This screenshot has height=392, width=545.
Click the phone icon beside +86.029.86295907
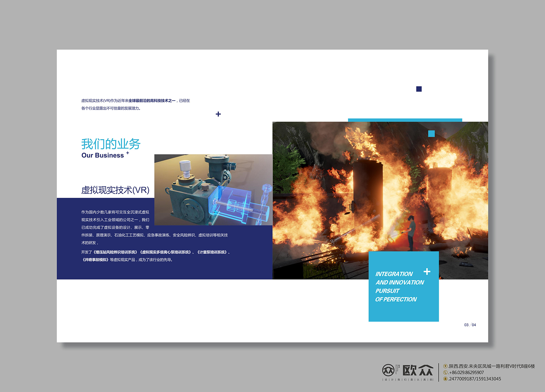pyautogui.click(x=445, y=372)
